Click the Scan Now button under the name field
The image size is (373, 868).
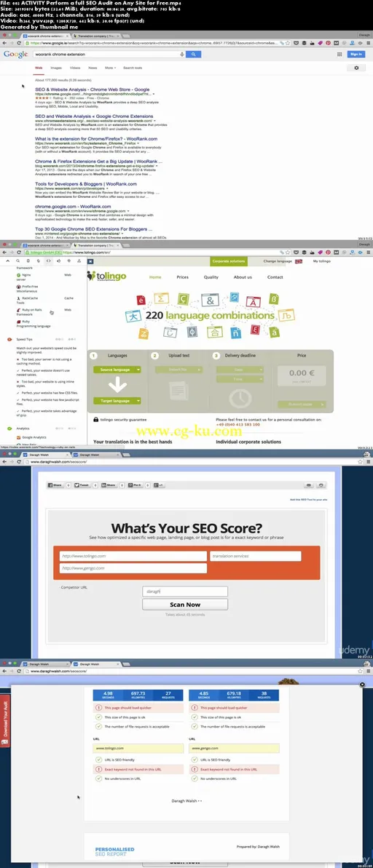184,605
